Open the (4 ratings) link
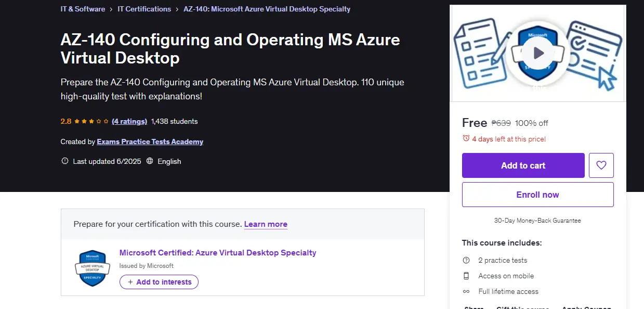This screenshot has width=644, height=309. tap(129, 121)
